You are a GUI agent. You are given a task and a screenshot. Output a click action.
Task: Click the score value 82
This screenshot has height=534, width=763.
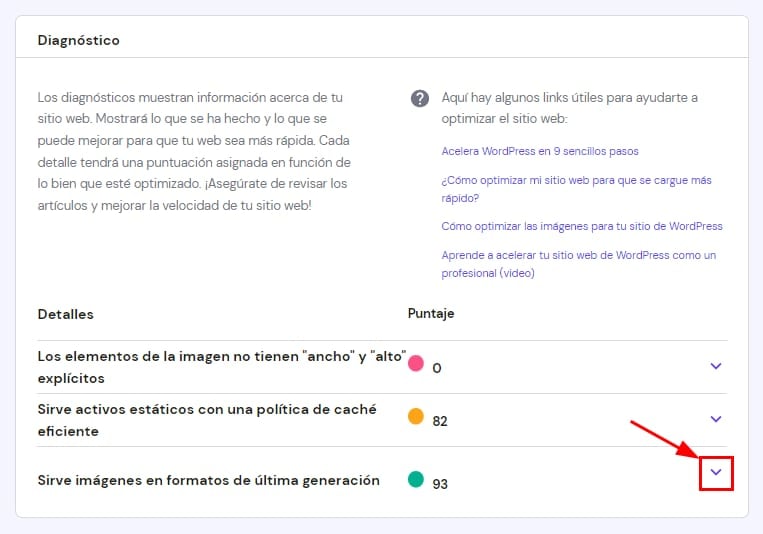(439, 421)
